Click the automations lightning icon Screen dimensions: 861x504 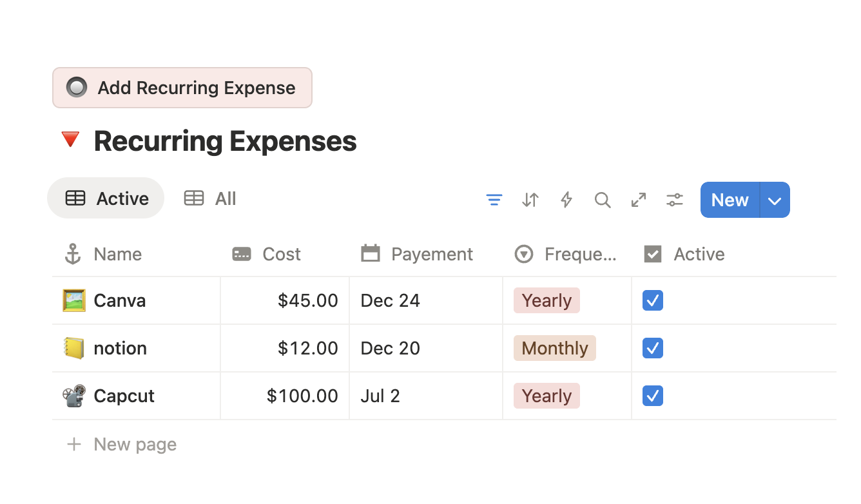pos(566,200)
